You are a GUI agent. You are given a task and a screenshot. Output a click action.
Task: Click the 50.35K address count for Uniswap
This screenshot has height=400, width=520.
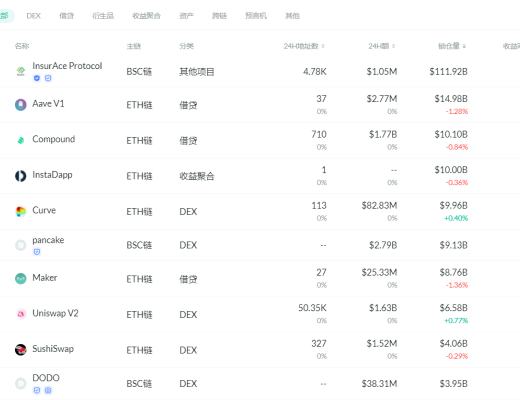coord(312,308)
